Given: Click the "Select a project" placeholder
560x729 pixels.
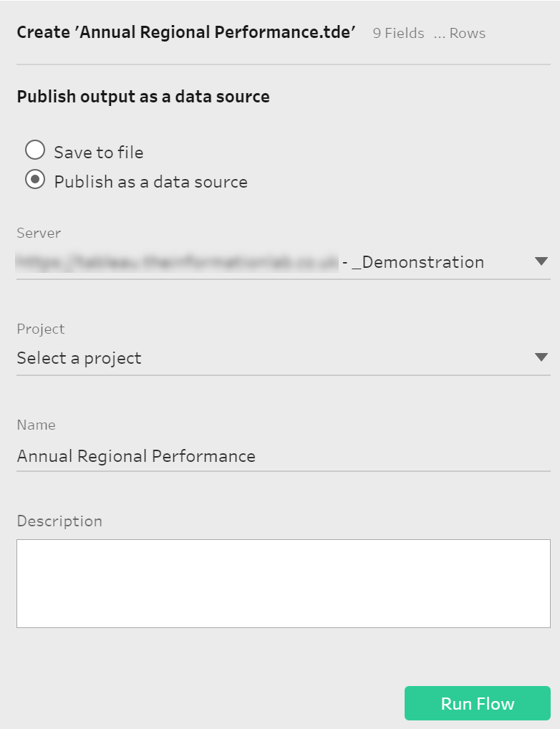Looking at the screenshot, I should [x=79, y=359].
